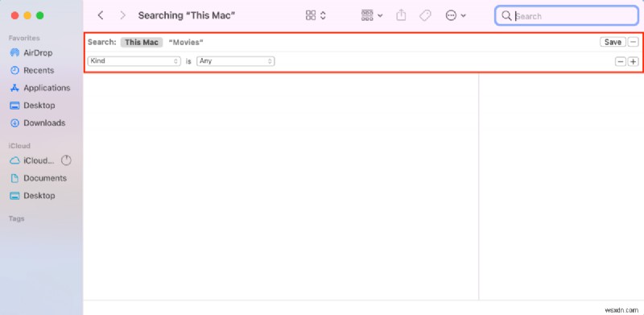Minimize the Finder window
644x315 pixels.
[x=27, y=15]
